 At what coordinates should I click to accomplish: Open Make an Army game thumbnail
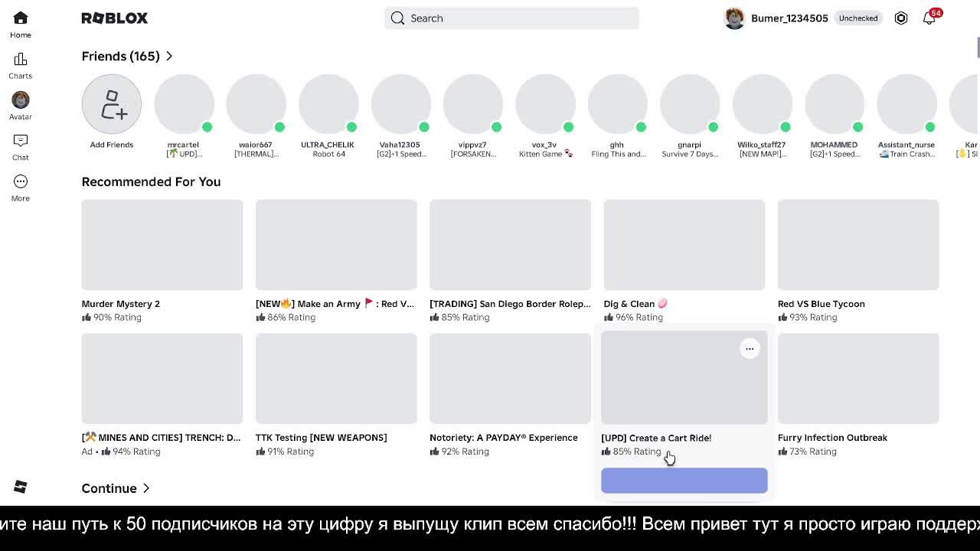pos(336,245)
